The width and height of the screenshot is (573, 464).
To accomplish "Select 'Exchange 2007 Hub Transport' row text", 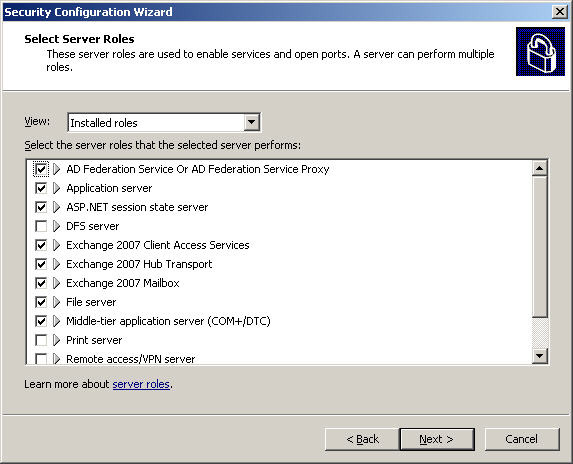I will tap(139, 264).
